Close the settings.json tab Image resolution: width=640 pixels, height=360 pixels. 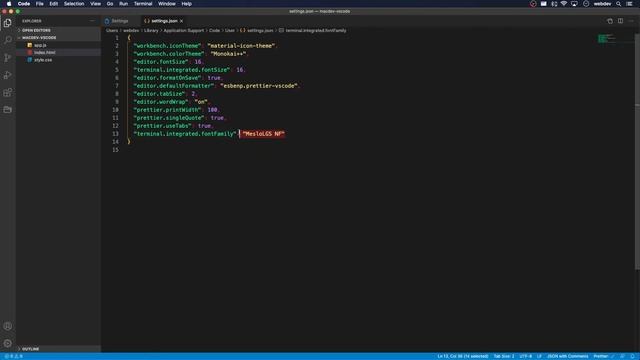point(182,21)
